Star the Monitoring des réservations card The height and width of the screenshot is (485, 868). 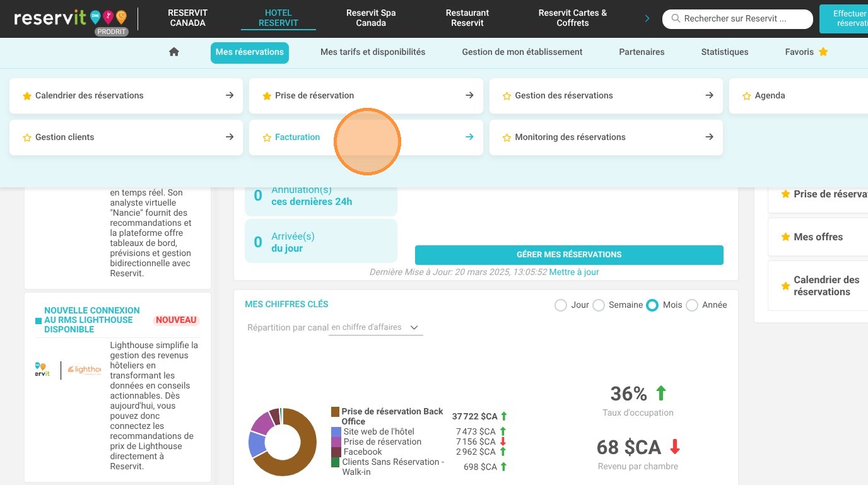507,137
